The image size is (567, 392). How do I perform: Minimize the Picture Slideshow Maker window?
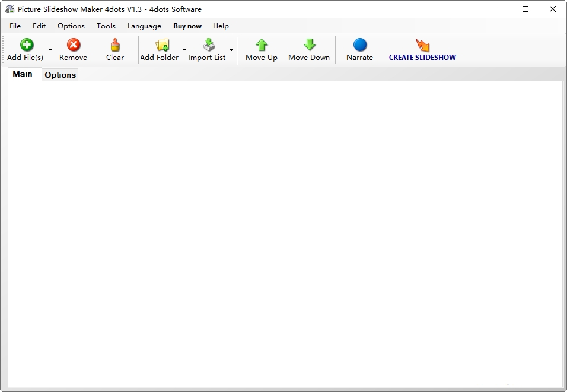(499, 9)
